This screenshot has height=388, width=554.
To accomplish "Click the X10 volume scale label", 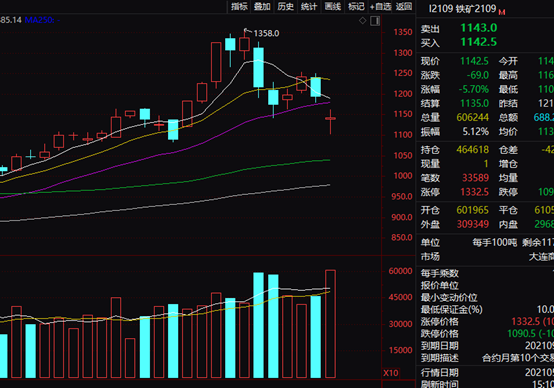I will point(391,373).
